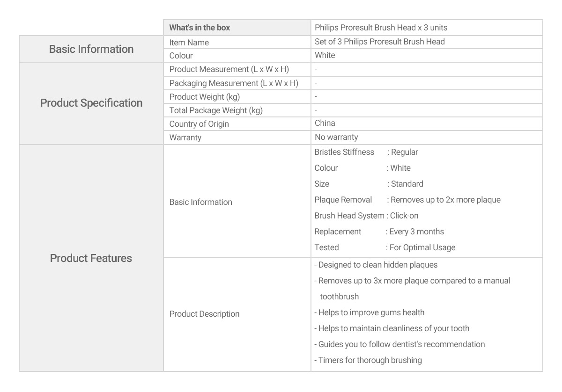Click the "Product Features" section heading

tap(91, 258)
